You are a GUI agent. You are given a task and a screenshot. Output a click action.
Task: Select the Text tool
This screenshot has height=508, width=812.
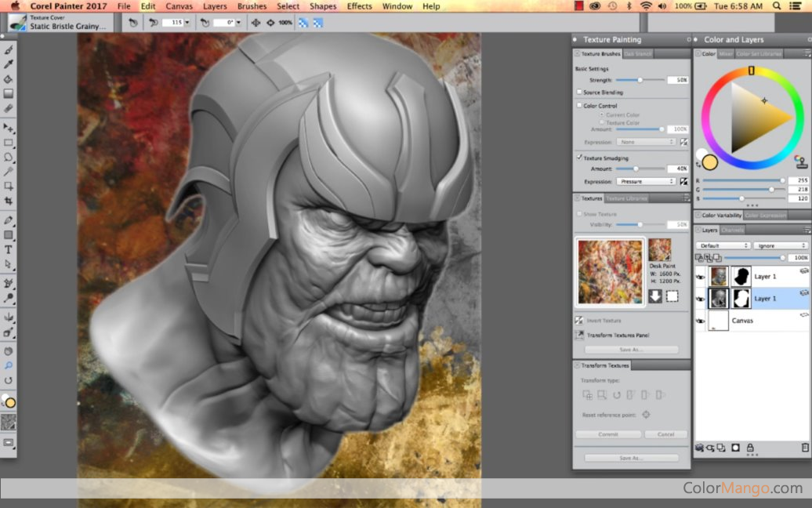coord(9,249)
